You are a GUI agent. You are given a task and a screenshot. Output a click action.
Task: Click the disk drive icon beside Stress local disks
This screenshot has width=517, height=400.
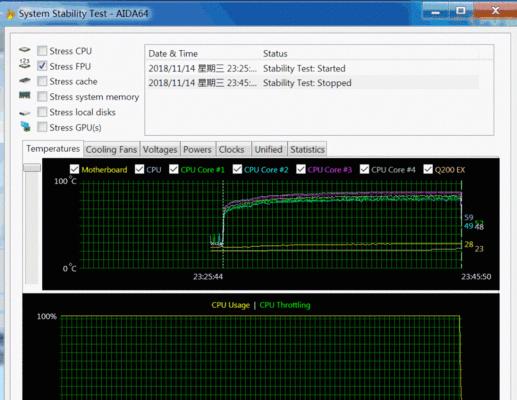[25, 113]
